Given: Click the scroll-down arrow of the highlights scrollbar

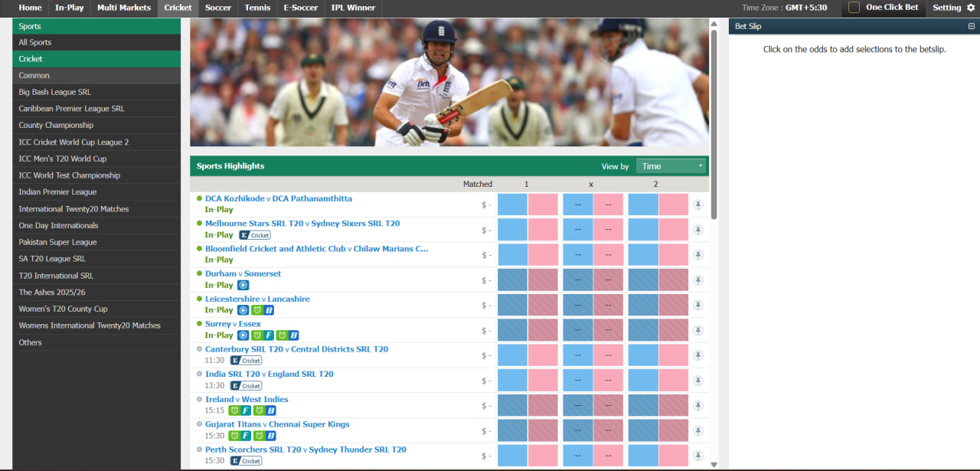Looking at the screenshot, I should [714, 464].
